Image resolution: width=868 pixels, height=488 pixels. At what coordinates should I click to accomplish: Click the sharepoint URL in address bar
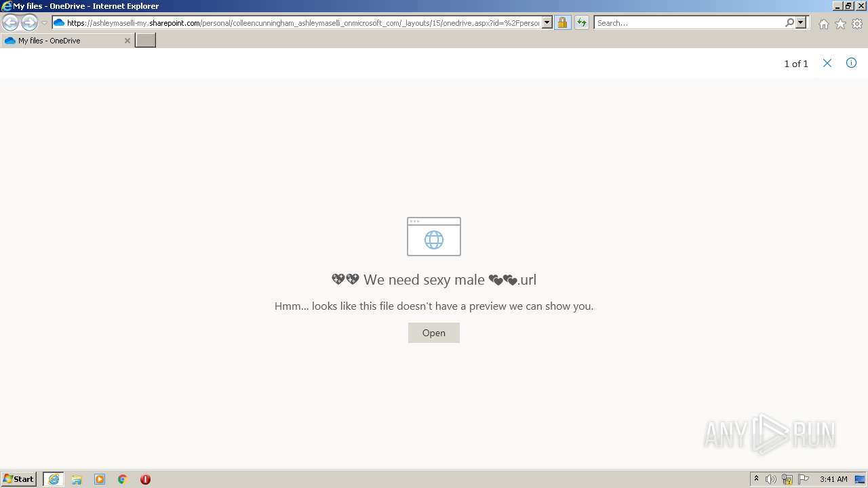pos(303,23)
